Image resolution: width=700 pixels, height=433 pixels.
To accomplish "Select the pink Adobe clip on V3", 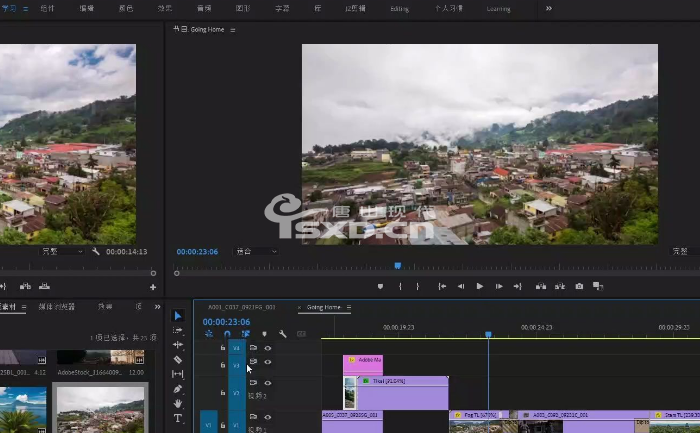I will click(363, 365).
